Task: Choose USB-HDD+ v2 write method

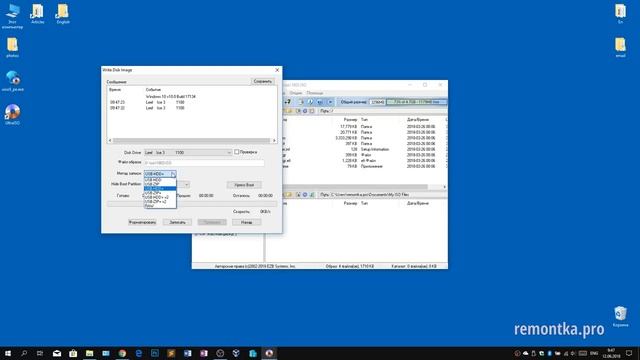Action: pyautogui.click(x=160, y=197)
